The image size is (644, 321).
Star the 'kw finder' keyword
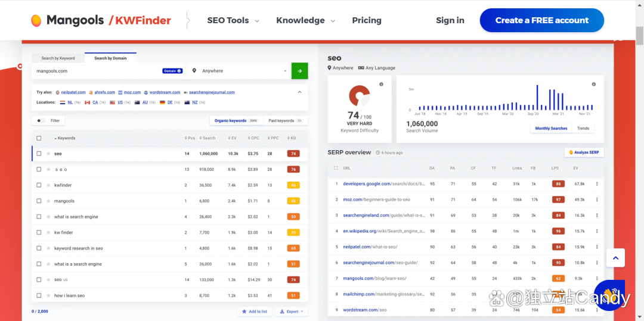tap(48, 232)
